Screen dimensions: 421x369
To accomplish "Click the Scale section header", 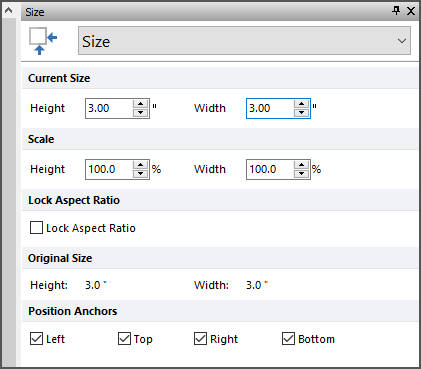I will 220,139.
